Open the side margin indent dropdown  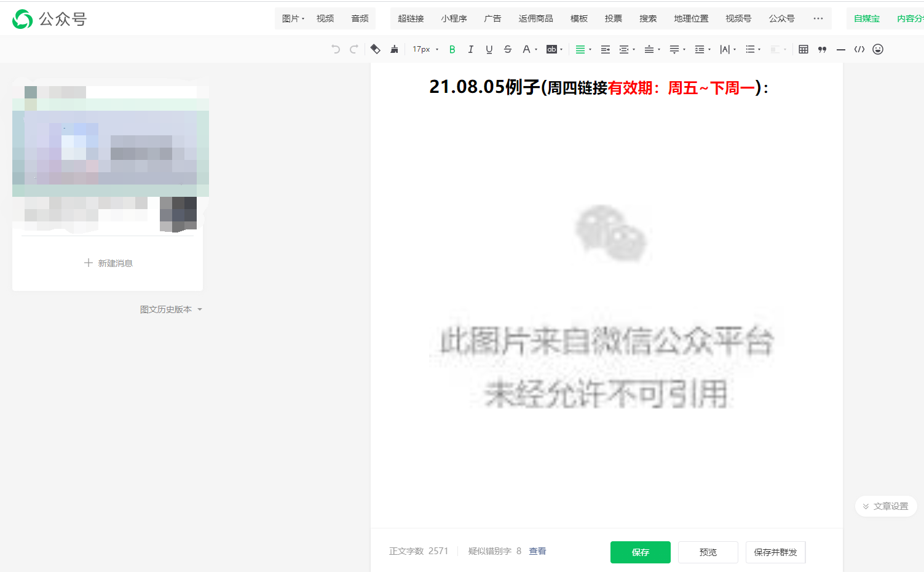[x=627, y=49]
